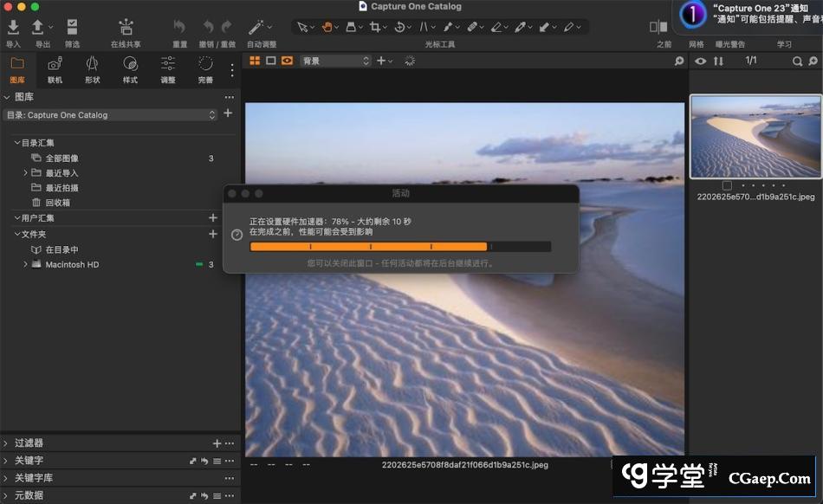The image size is (823, 504).
Task: Toggle the viewer proofing eye icon
Action: pyautogui.click(x=287, y=61)
